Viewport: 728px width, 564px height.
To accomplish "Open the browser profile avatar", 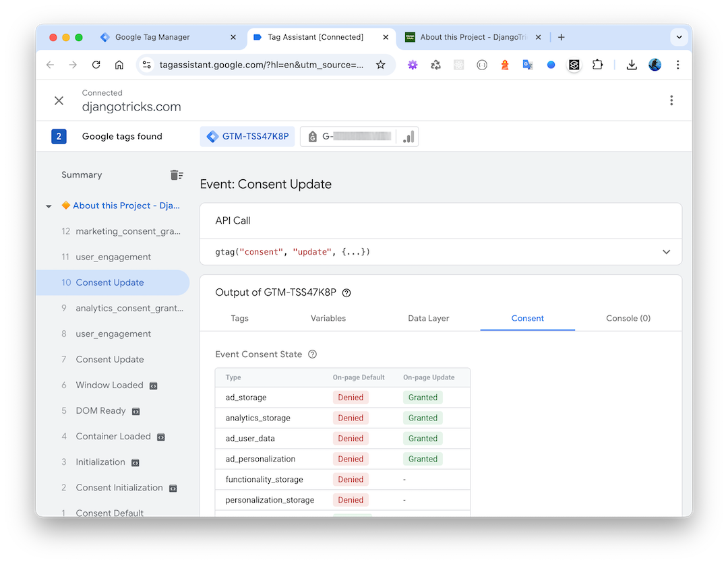I will coord(655,65).
